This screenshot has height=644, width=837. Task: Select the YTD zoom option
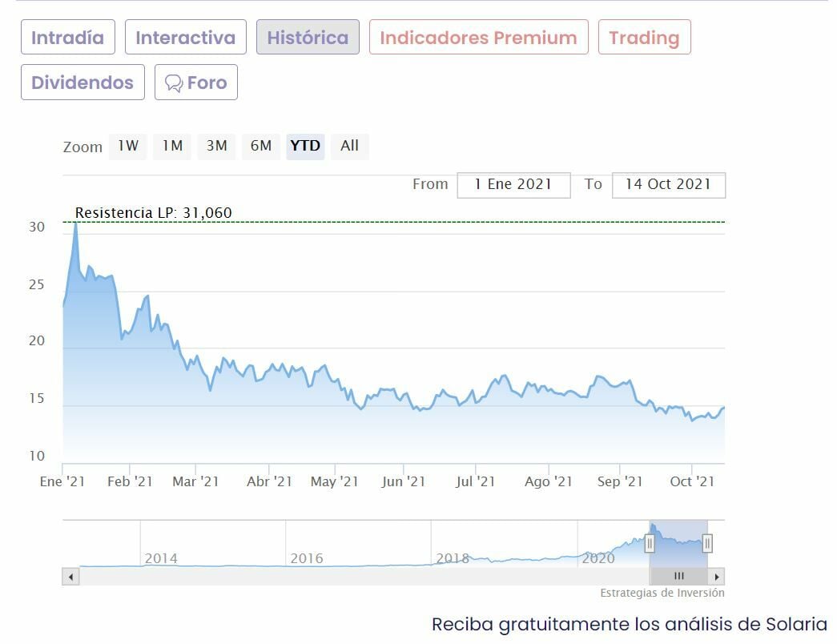tap(305, 146)
